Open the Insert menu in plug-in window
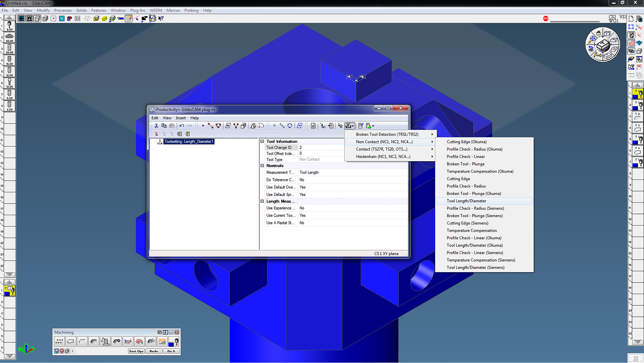The image size is (644, 363). click(x=180, y=118)
